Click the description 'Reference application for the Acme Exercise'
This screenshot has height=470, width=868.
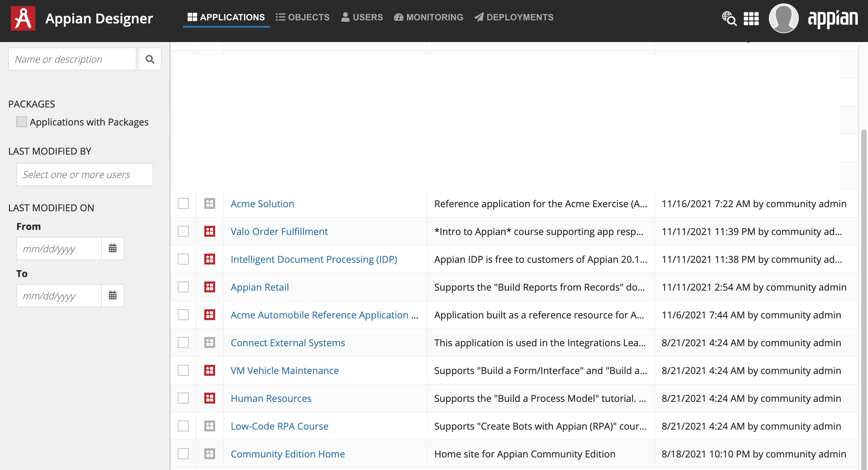[x=541, y=203]
